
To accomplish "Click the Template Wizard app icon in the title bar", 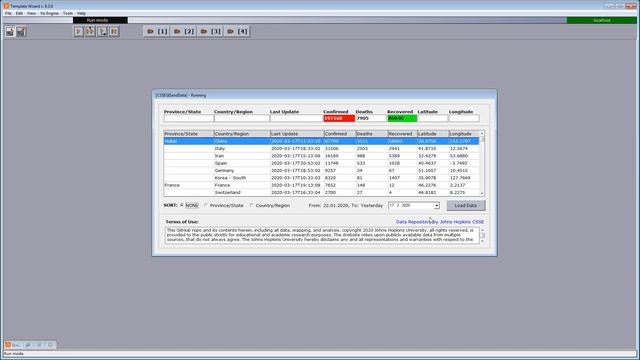I will [6, 6].
